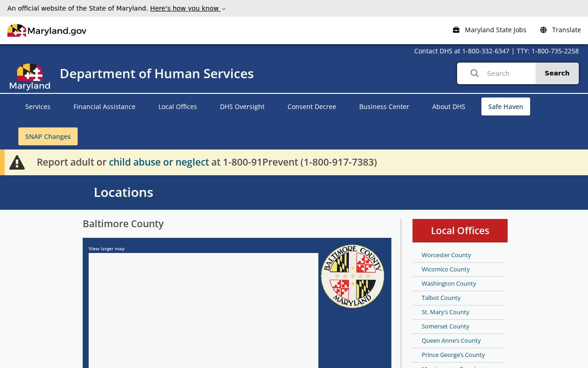
Task: Click the Maryland State Jobs briefcase icon
Action: pos(456,30)
